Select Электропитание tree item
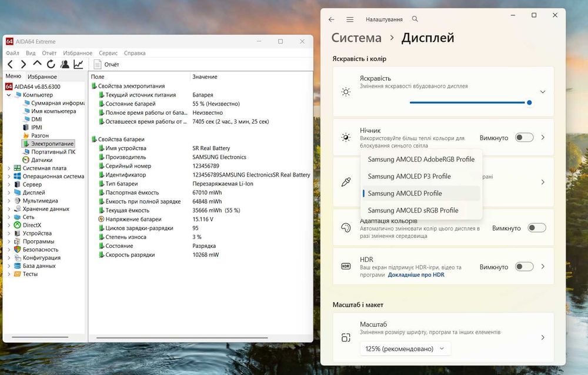Screen dimensions: 588x375 tap(48, 144)
